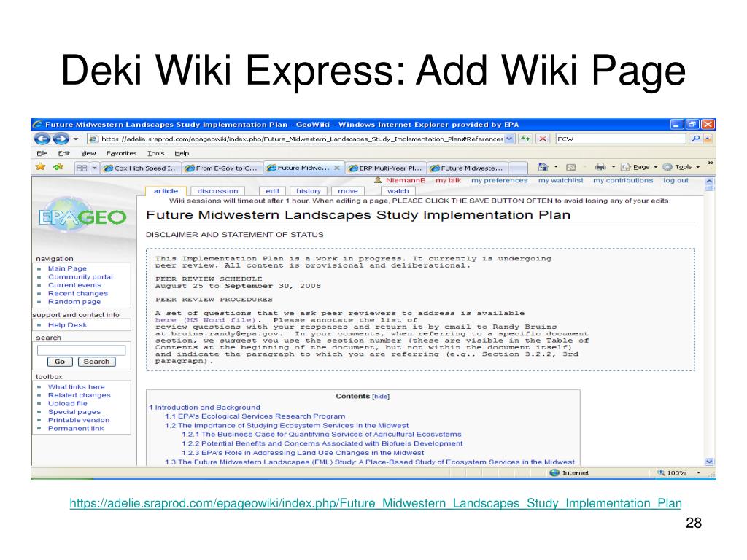Click the Refresh page icon
The image size is (747, 560).
[525, 139]
